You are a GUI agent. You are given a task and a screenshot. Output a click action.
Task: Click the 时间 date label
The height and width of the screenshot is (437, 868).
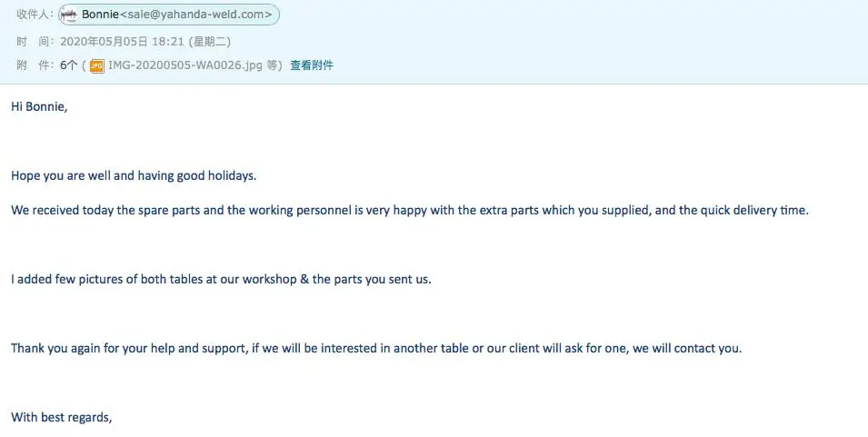[35, 42]
